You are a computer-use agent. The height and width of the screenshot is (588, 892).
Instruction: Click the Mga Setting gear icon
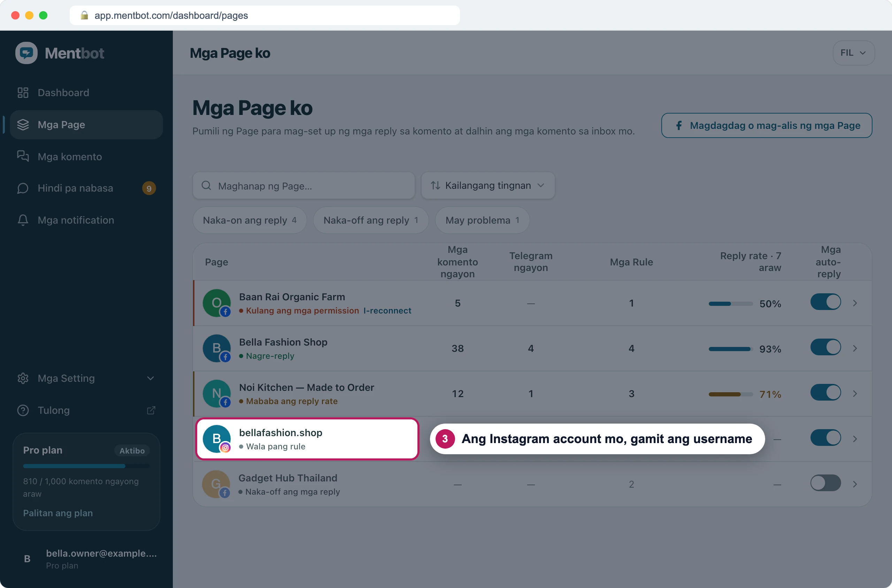coord(23,378)
